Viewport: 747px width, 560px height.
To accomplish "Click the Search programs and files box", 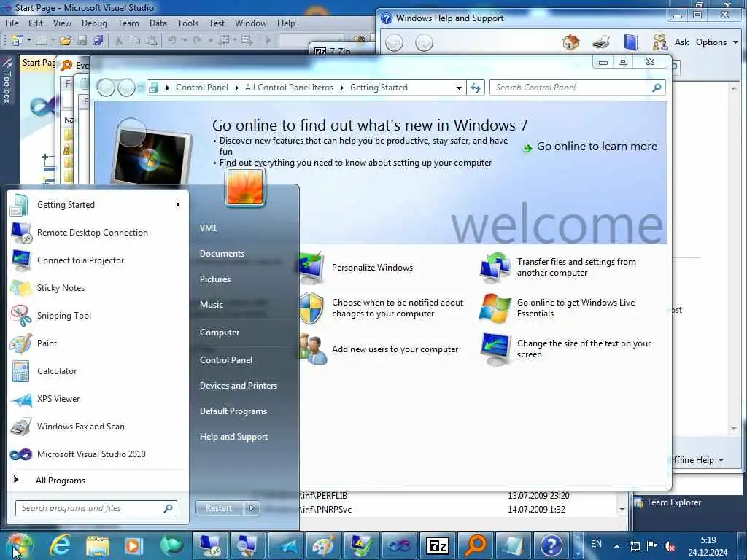I will (x=96, y=508).
